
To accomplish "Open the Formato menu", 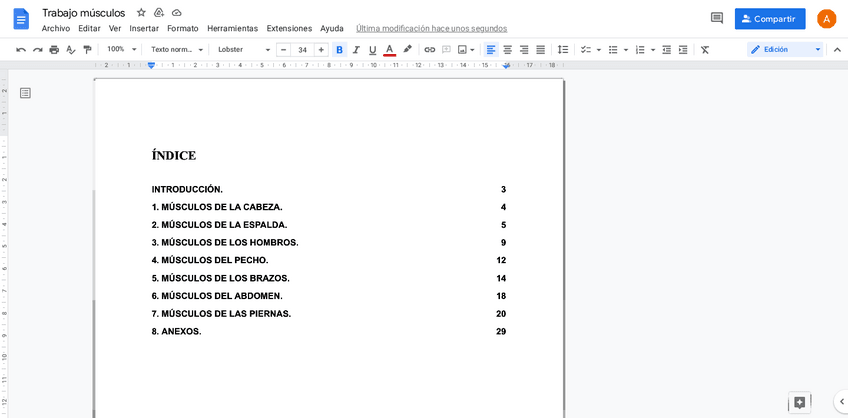I will pyautogui.click(x=182, y=28).
